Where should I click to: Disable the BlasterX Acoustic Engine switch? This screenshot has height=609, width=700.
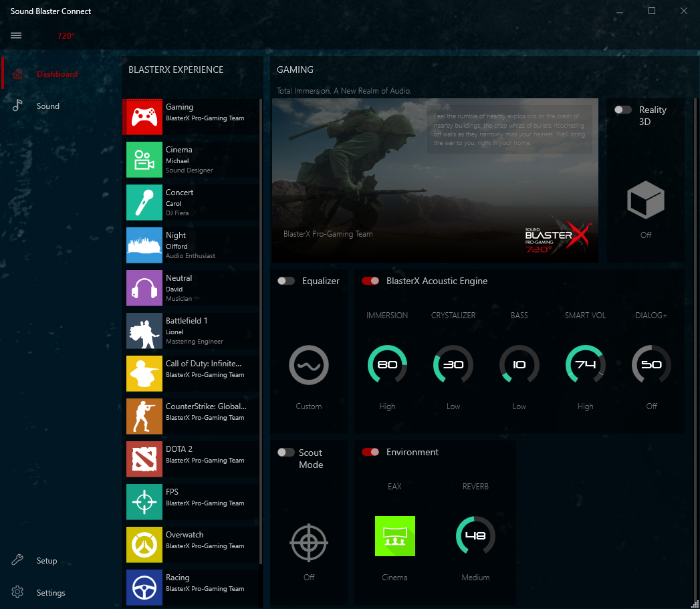click(370, 281)
